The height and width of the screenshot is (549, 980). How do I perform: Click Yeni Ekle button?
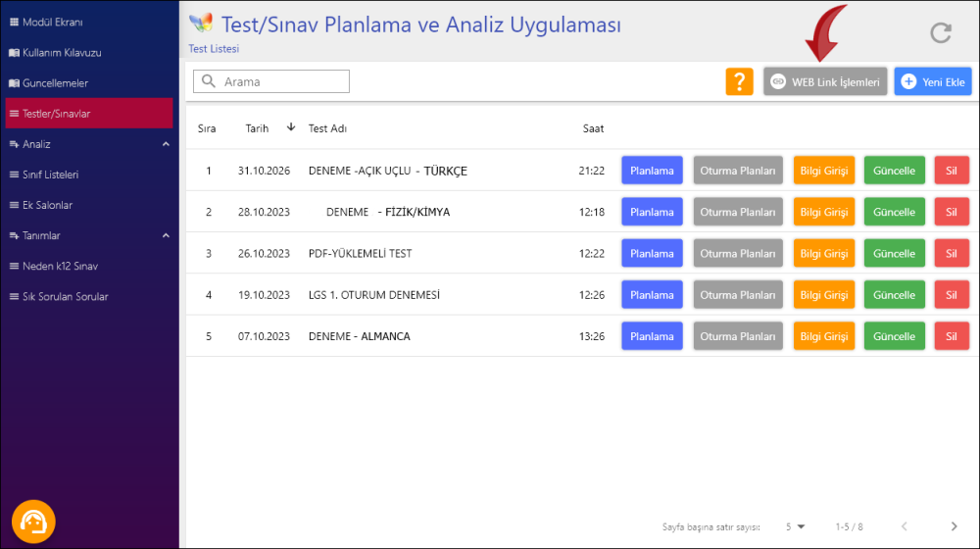click(932, 82)
